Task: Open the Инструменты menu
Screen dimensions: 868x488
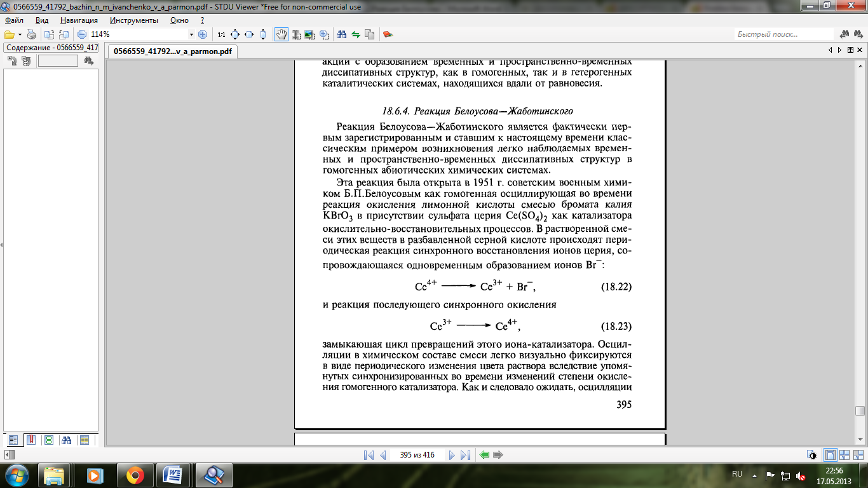Action: pyautogui.click(x=134, y=20)
